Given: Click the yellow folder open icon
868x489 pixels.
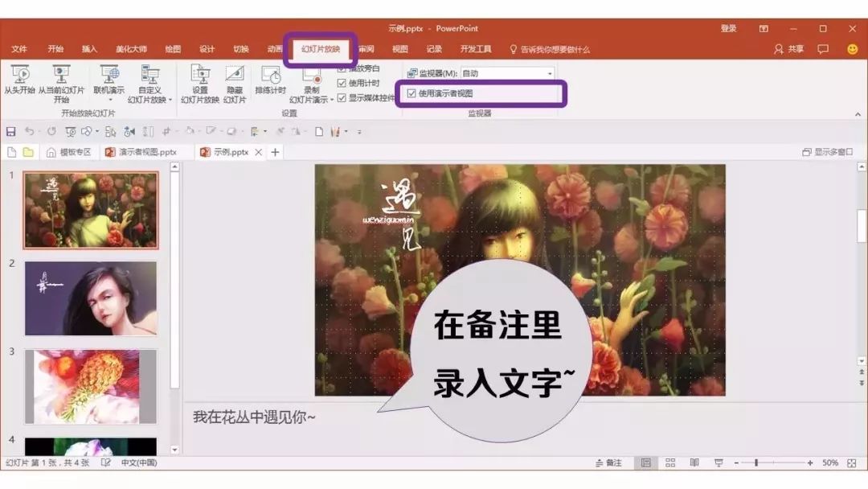Looking at the screenshot, I should (28, 152).
